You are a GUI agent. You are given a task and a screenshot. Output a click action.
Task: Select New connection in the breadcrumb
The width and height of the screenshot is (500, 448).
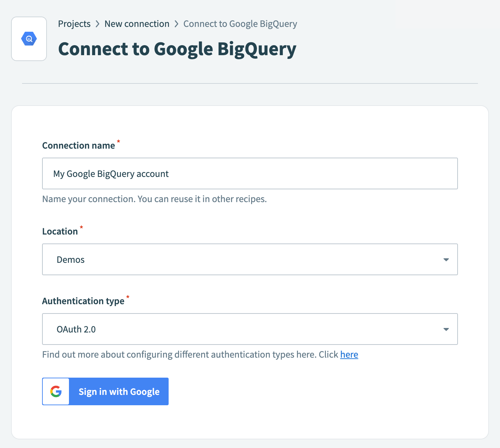tap(137, 24)
